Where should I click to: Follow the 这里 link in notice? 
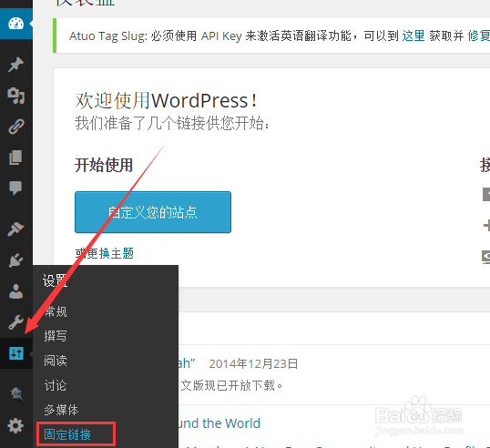[413, 36]
